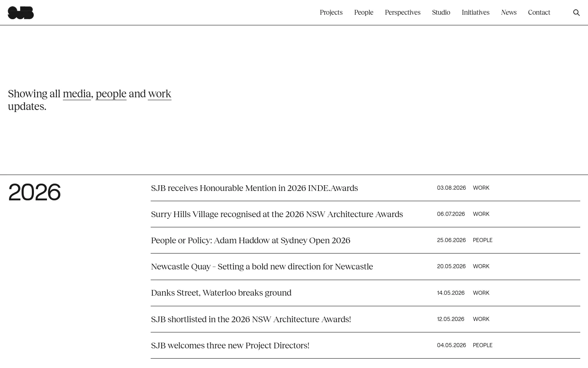The image size is (588, 368).
Task: Click the SJB logo in the header
Action: click(21, 13)
